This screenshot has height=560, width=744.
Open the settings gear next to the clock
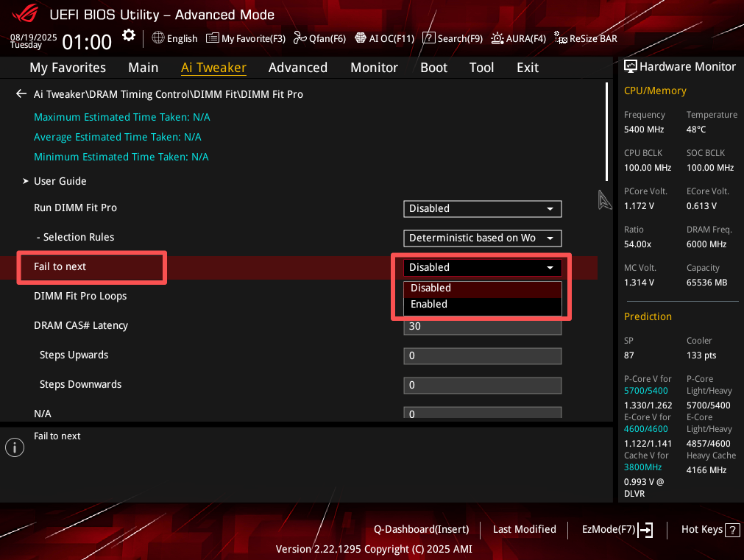129,35
